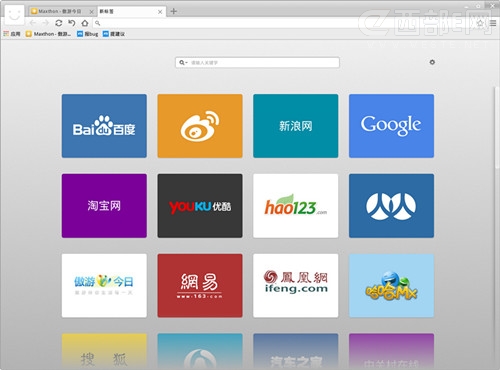The height and width of the screenshot is (370, 500).
Task: Select the active new-tab page tab
Action: coord(131,11)
